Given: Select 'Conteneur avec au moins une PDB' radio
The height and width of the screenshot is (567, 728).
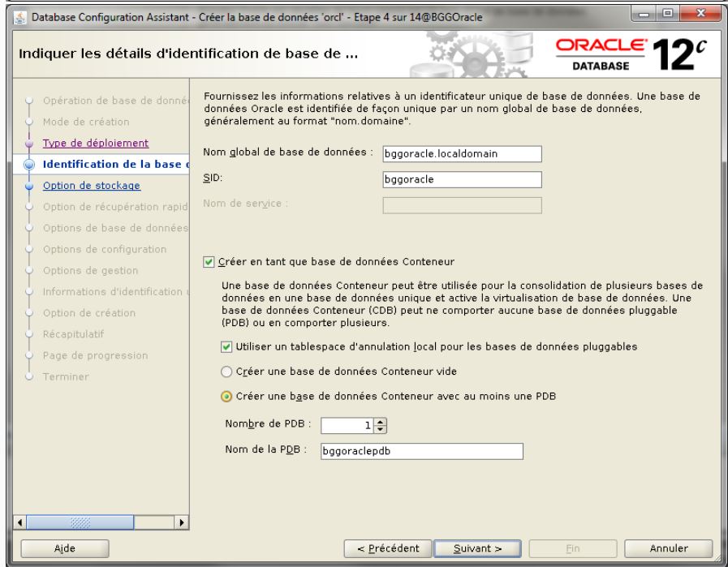Looking at the screenshot, I should coord(226,397).
